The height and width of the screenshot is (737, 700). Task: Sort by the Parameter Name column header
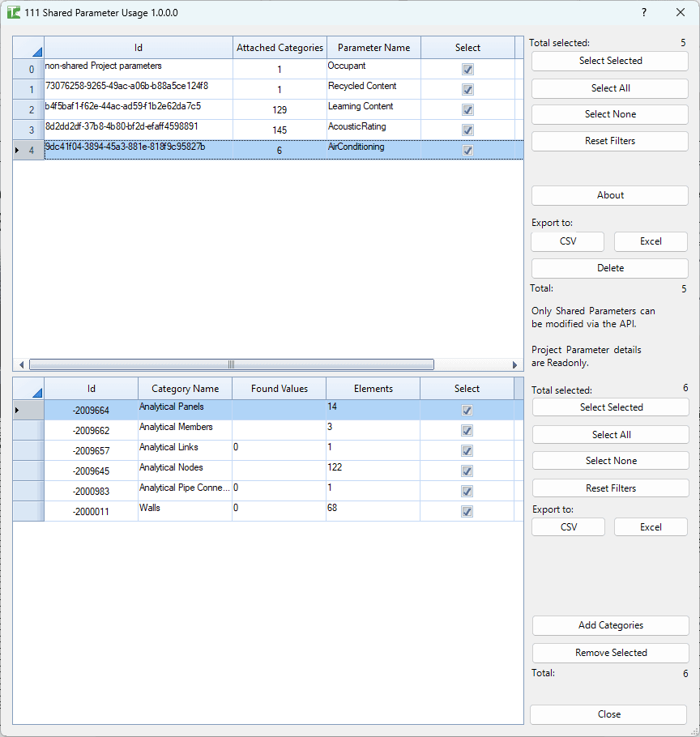pyautogui.click(x=373, y=48)
